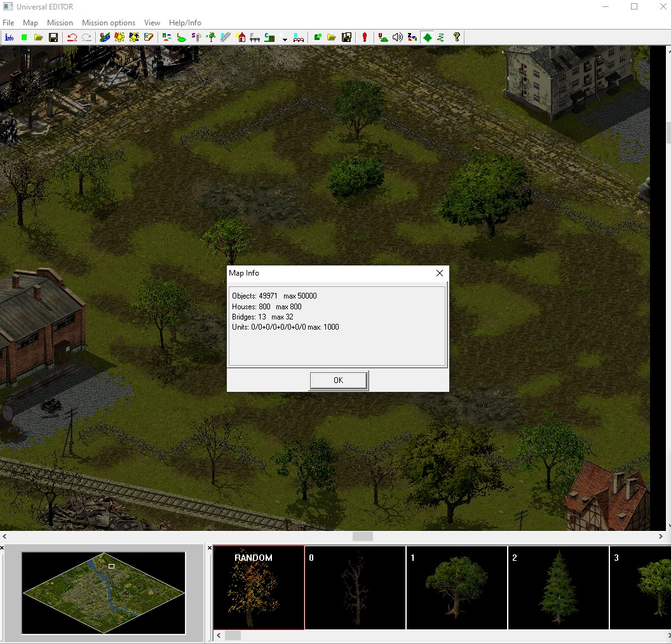This screenshot has height=644, width=671.
Task: Open the V dropdown arrow tool
Action: 284,37
